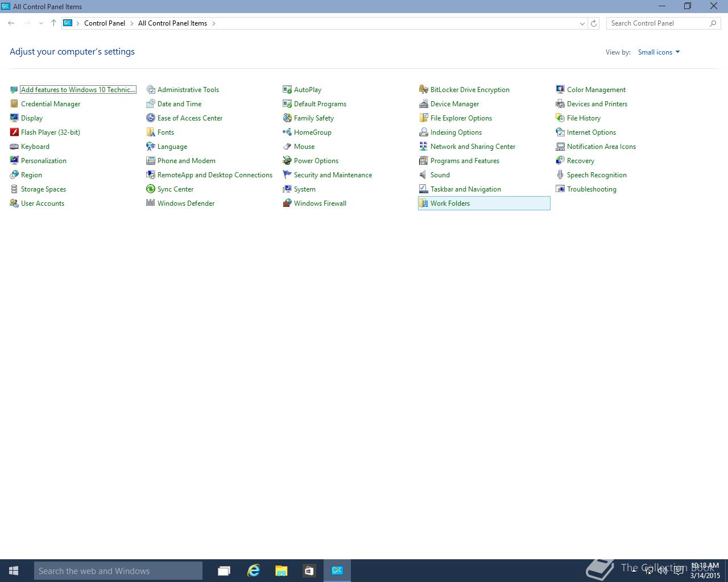Open Taskbar and Navigation
728x582 pixels.
pyautogui.click(x=465, y=189)
